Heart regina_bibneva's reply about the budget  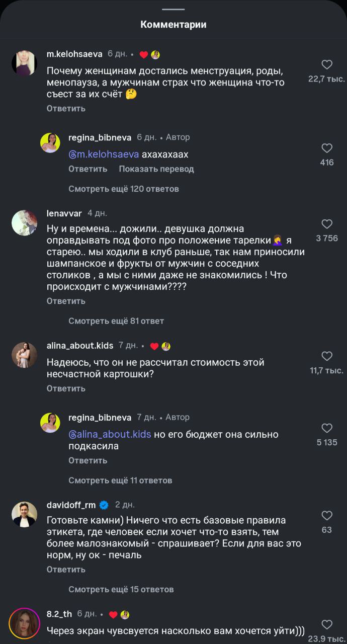point(327,429)
